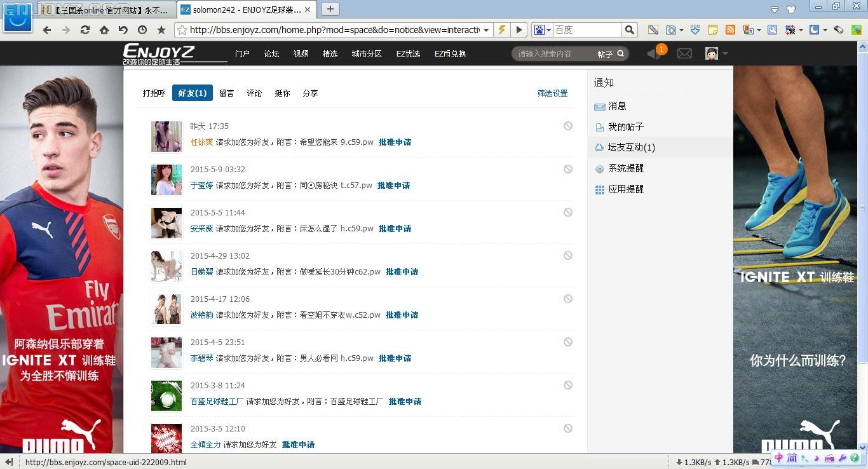
Task: Expand the address bar URL dropdown
Action: tap(486, 30)
